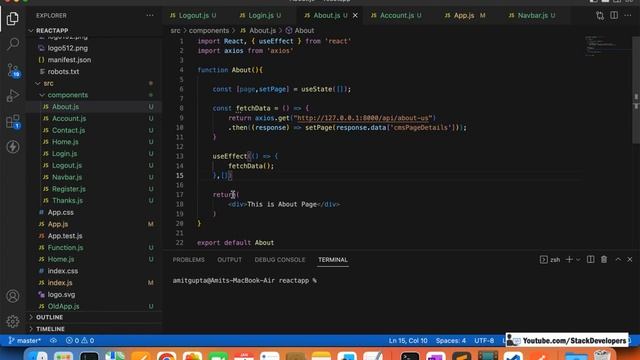The width and height of the screenshot is (640, 360).
Task: Click the master branch status item
Action: [x=24, y=340]
